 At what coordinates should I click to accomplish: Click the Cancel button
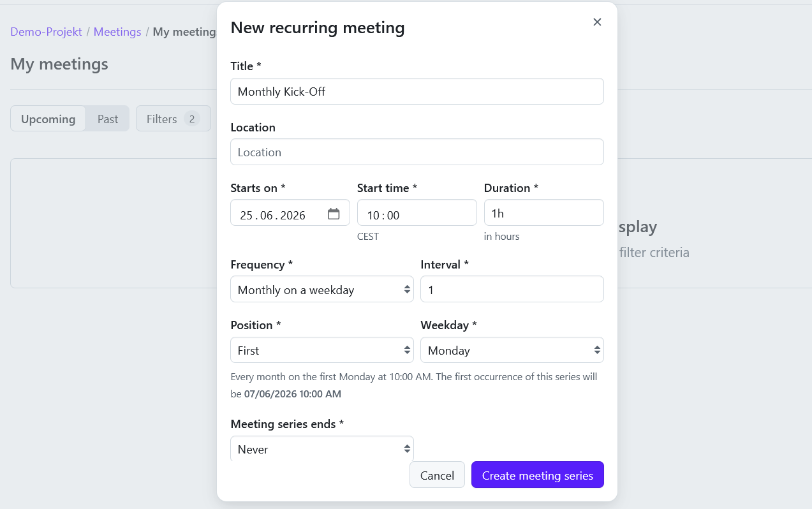point(437,475)
